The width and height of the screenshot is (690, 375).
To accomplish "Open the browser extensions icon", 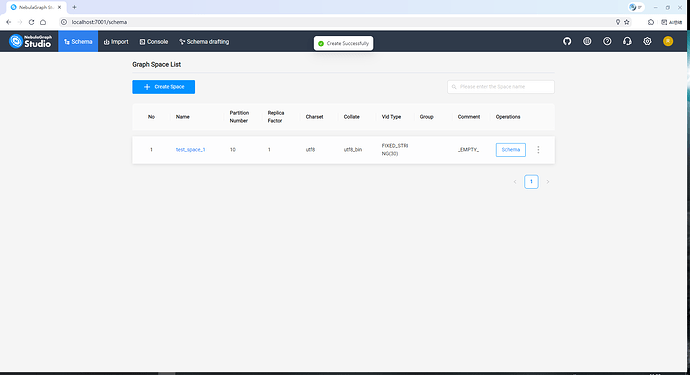I will pos(651,22).
